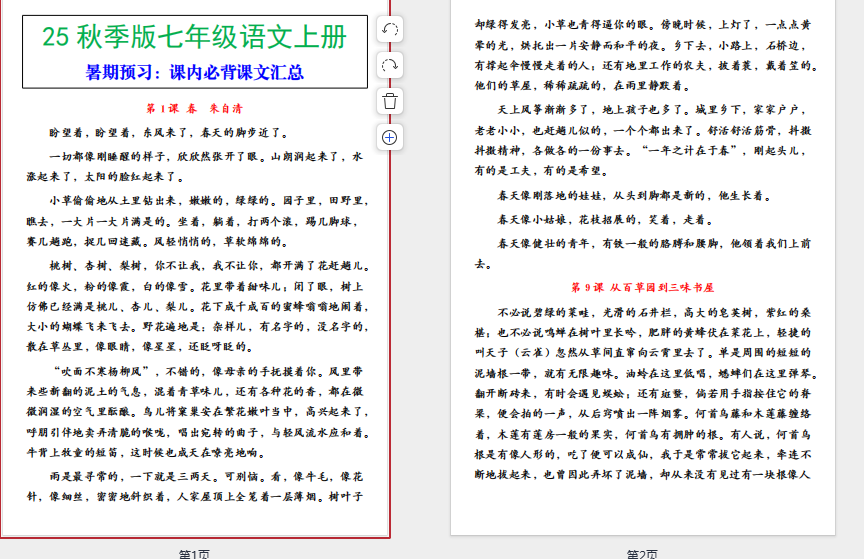
Task: Delete page 1 with the trash icon
Action: point(390,101)
